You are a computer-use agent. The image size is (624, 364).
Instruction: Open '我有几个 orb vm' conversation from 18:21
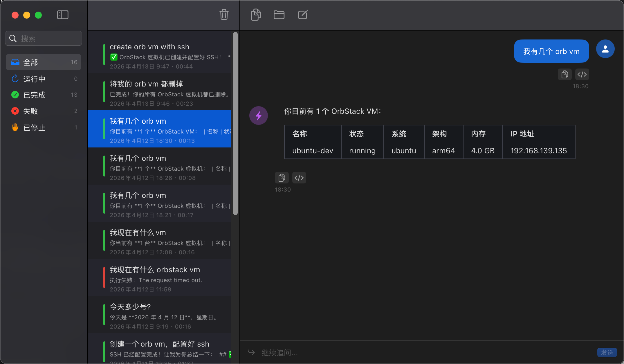159,203
